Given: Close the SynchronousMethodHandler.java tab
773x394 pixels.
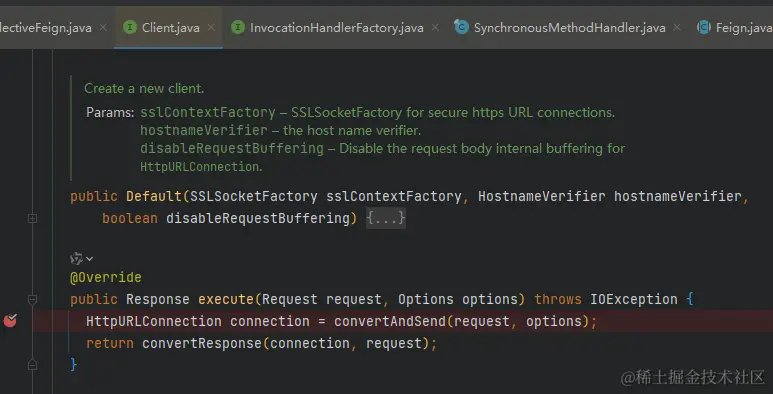Looking at the screenshot, I should (677, 28).
